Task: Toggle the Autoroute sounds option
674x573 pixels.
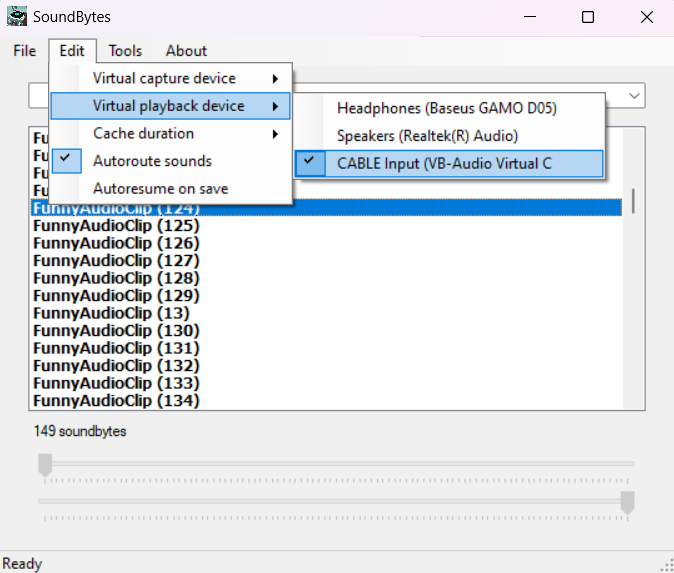Action: point(152,161)
